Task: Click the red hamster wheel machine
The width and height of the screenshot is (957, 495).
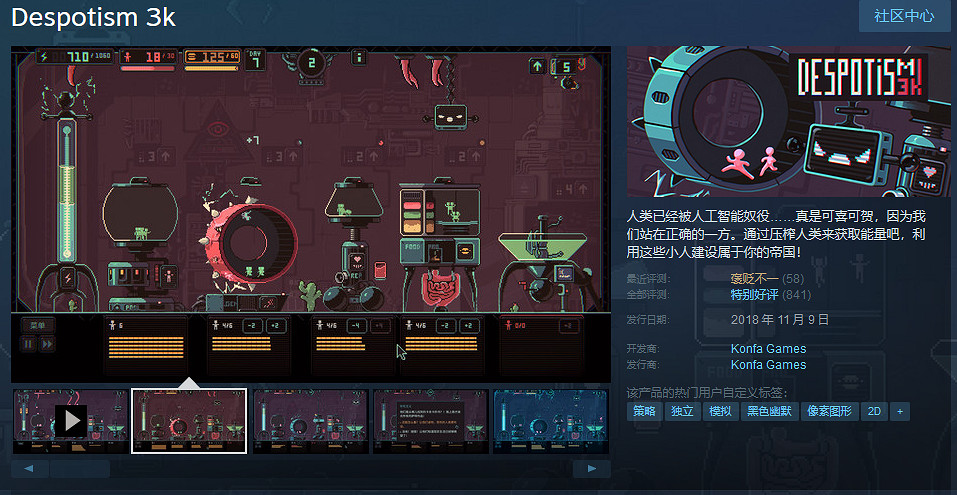Action: pos(251,245)
